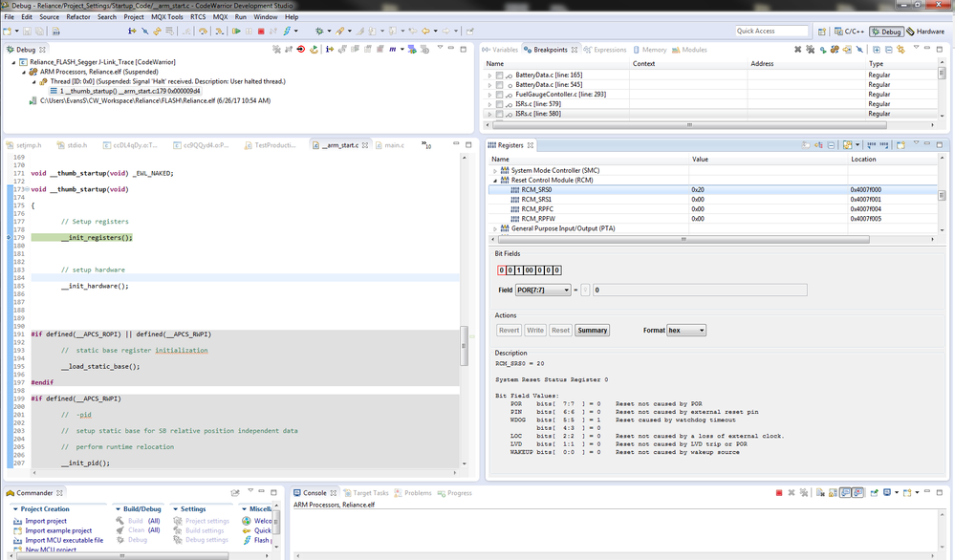Click the last bit cell (WAKEUP) in Bit Fields
Image resolution: width=955 pixels, height=560 pixels.
point(557,270)
